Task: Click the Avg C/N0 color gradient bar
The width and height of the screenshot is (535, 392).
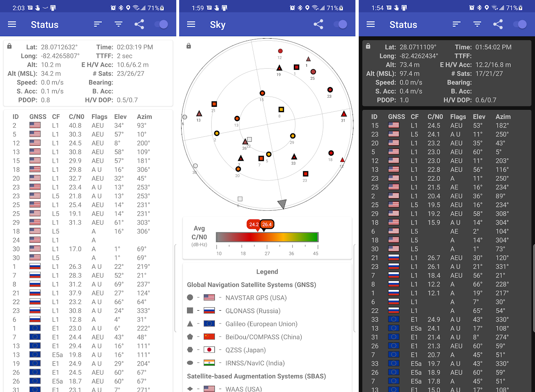Action: 267,237
